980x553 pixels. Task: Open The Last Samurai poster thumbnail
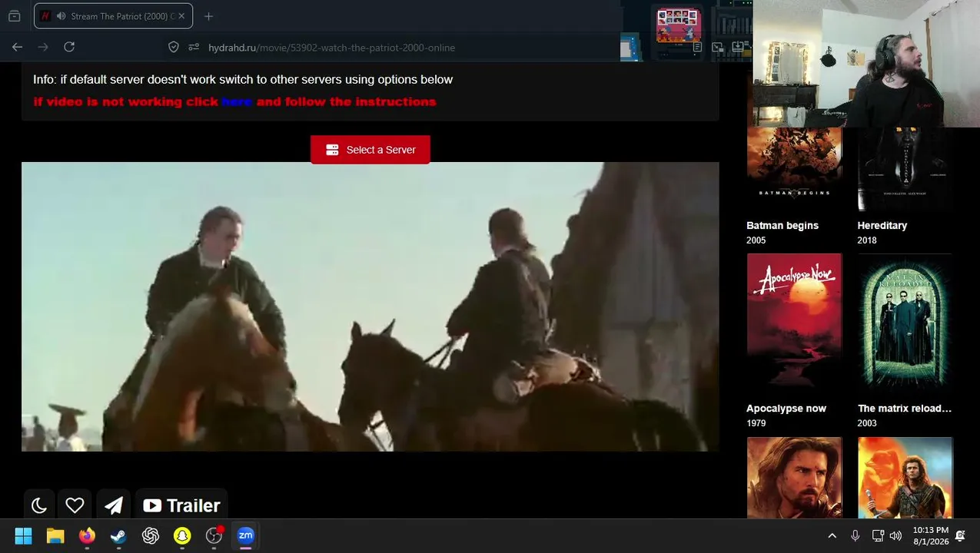tap(794, 478)
